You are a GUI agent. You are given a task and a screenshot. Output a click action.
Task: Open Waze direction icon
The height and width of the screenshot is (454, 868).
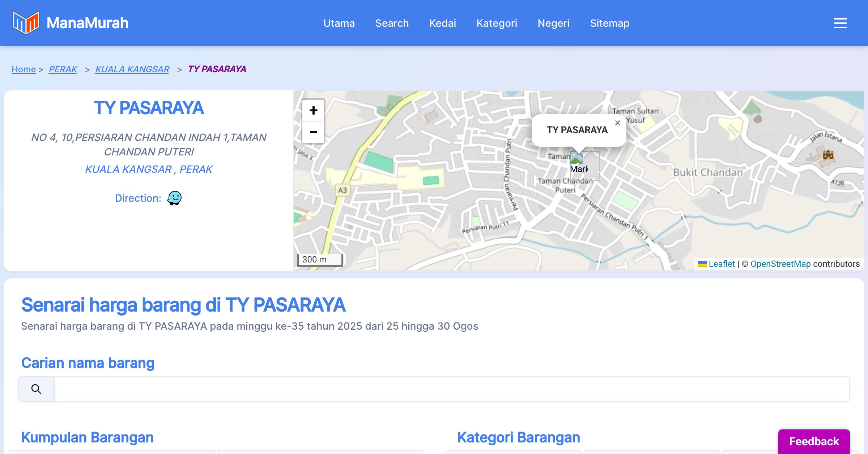coord(174,198)
